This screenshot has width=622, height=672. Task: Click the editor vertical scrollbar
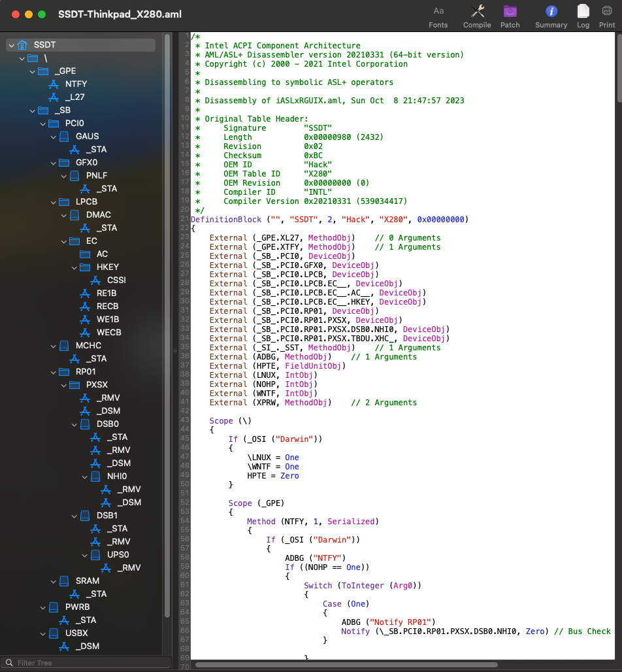pos(619,69)
